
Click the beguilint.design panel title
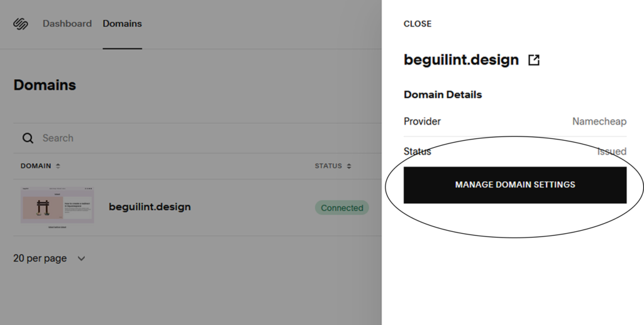461,60
